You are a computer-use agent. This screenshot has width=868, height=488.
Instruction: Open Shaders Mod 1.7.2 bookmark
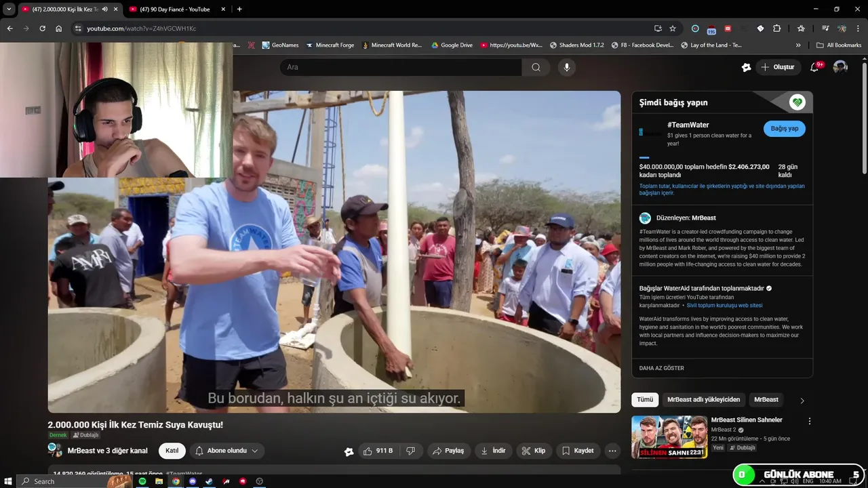tap(576, 45)
